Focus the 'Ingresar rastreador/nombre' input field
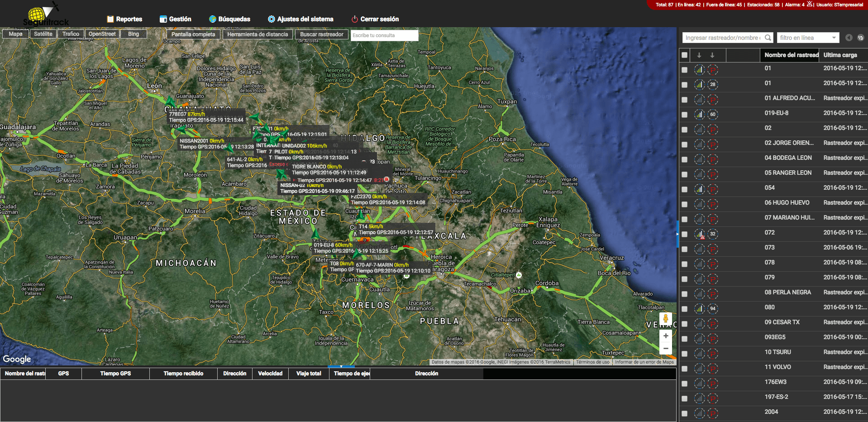Screen dimensions: 868x422 (x=722, y=38)
